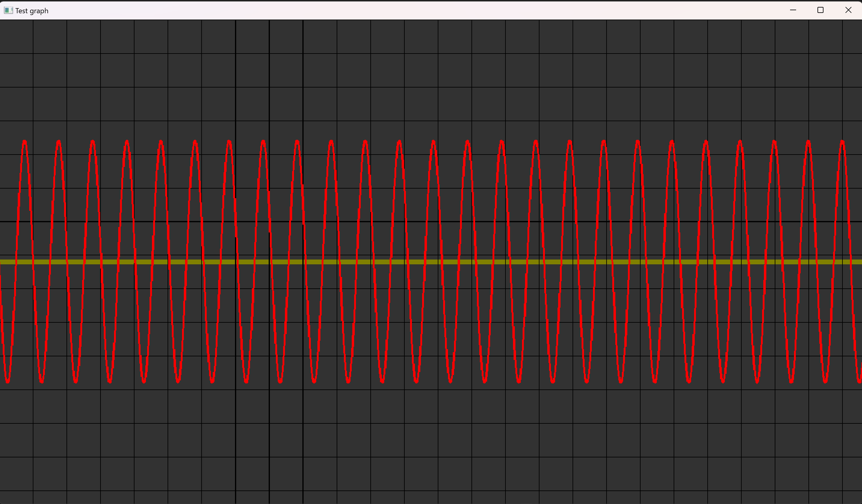
Task: Close the Test graph window
Action: click(x=848, y=10)
